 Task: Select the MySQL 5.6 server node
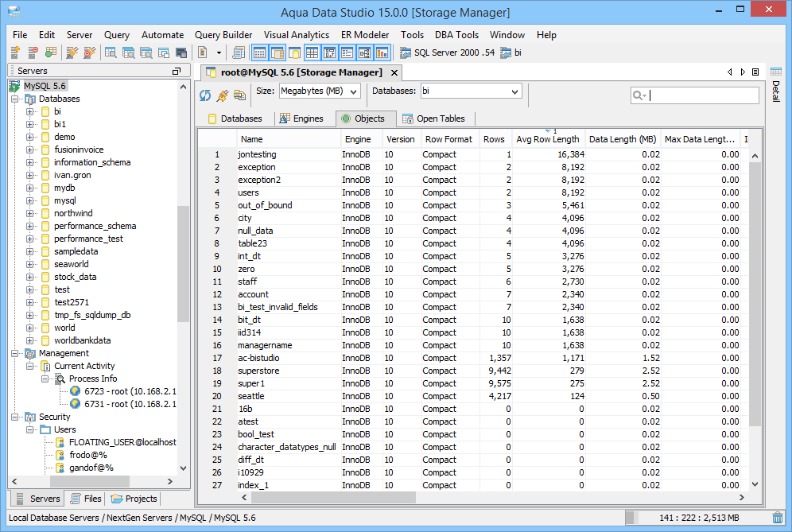(45, 86)
